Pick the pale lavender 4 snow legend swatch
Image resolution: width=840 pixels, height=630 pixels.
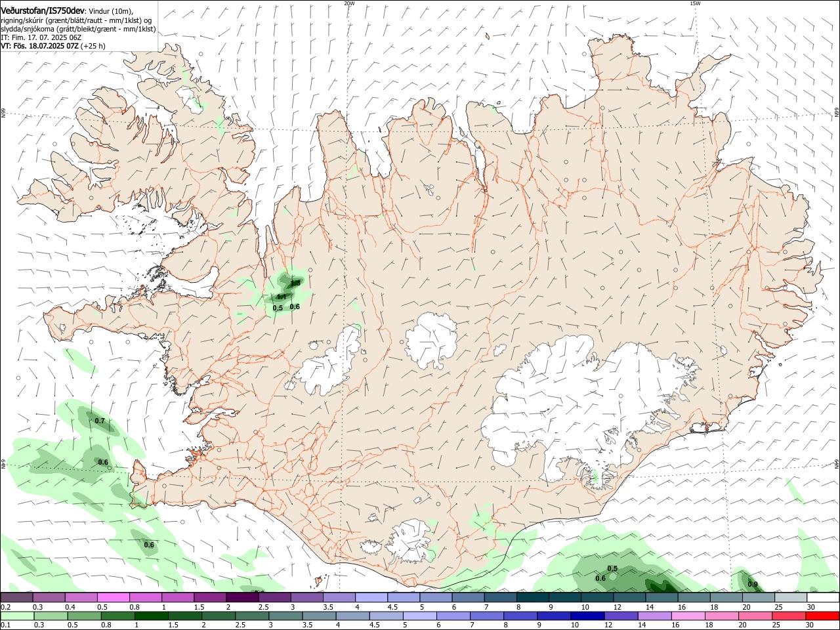[x=371, y=598]
